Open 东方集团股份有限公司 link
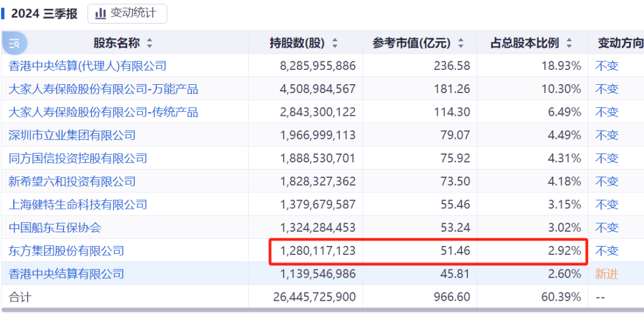This screenshot has height=317, width=644. point(66,250)
